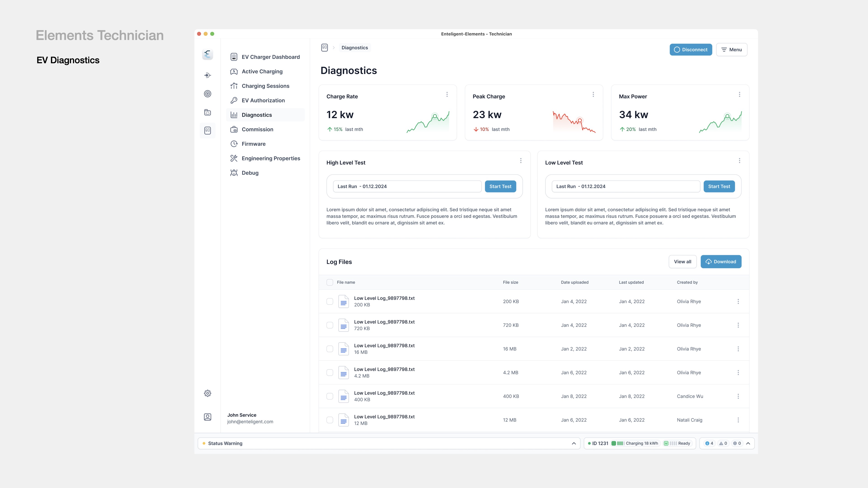Click the Low Level Test Last Run field
Viewport: 868px width, 488px height.
[625, 186]
